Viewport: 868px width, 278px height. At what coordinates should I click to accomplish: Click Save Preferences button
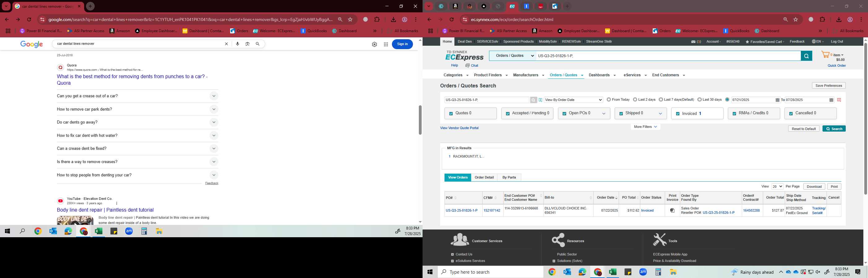[x=829, y=86]
